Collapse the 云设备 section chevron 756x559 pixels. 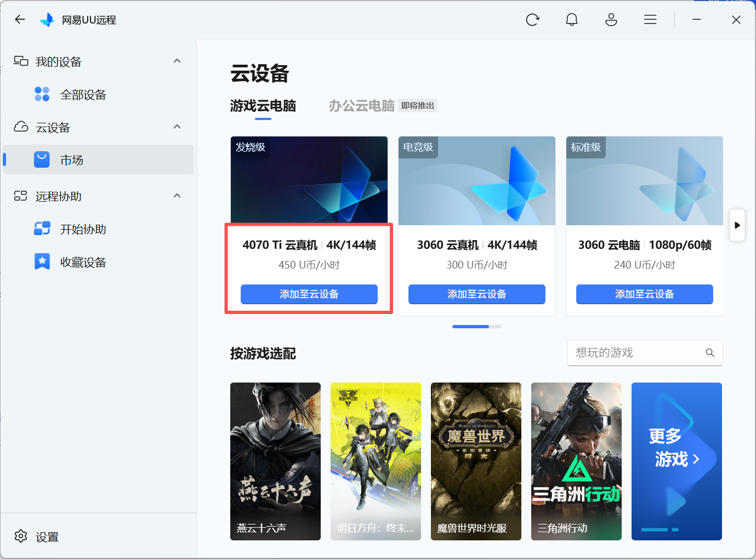pyautogui.click(x=177, y=127)
